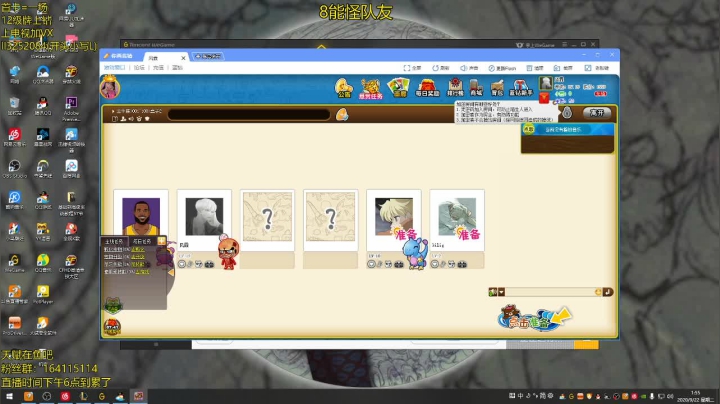The image size is (720, 404).
Task: Toggle the 声音 sound toolbar button
Action: [x=469, y=68]
